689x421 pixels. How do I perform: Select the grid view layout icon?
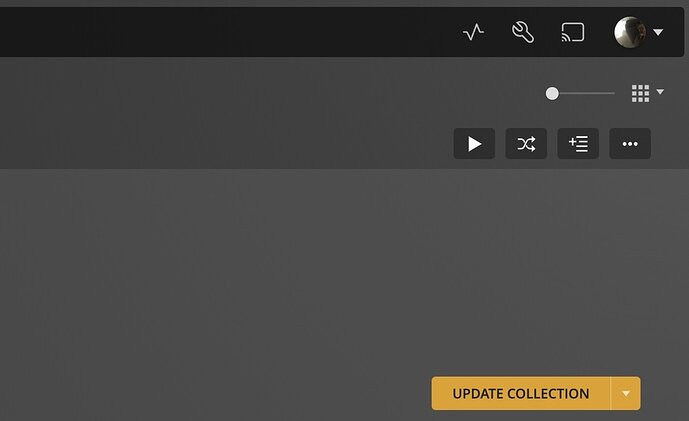640,93
